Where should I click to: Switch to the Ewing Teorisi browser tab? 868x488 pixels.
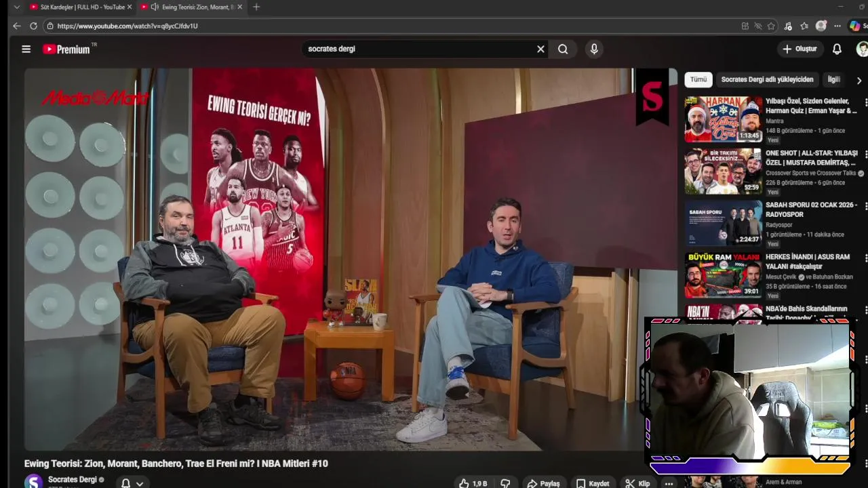click(191, 7)
